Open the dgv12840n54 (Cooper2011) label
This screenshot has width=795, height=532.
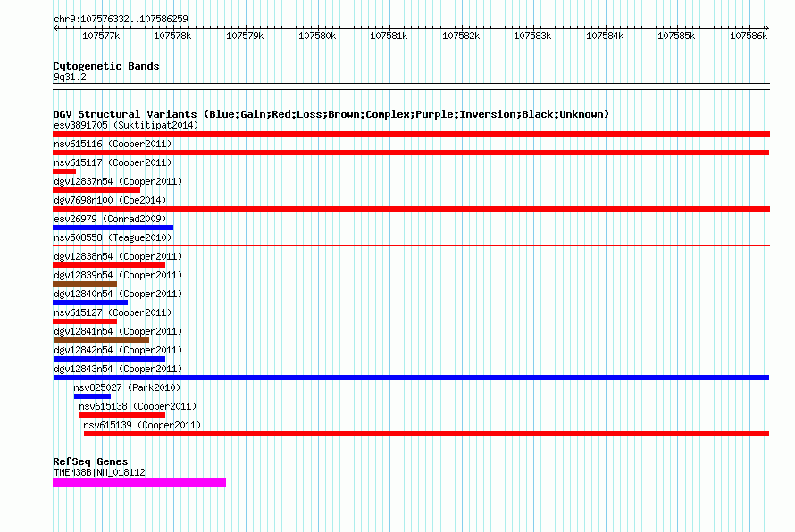pos(118,294)
